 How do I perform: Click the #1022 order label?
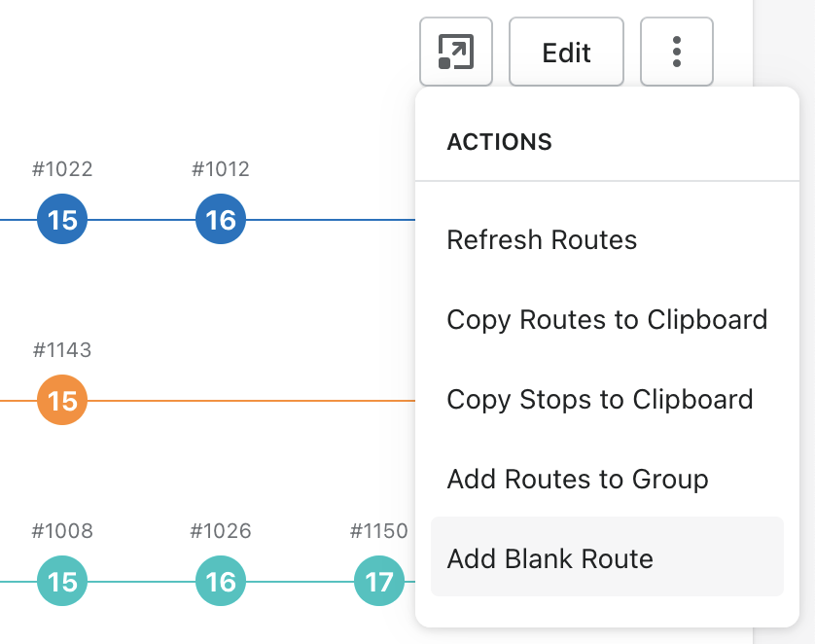pyautogui.click(x=62, y=169)
